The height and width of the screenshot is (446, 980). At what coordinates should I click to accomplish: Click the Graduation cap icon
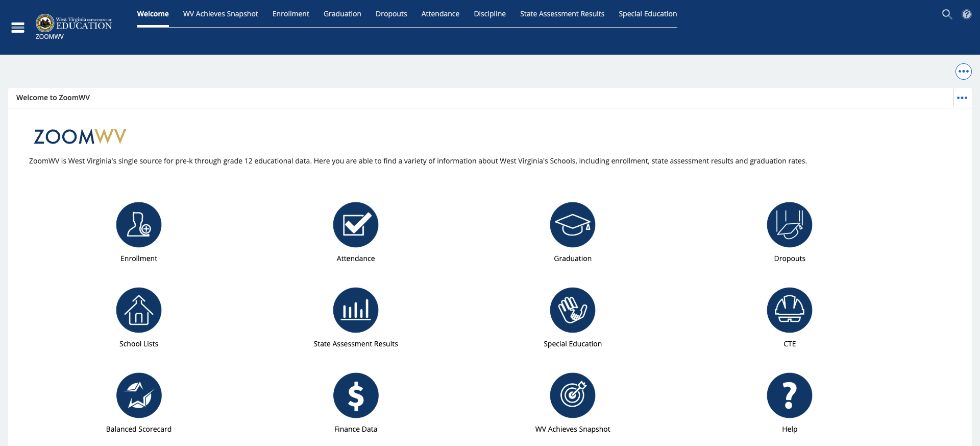pyautogui.click(x=573, y=225)
